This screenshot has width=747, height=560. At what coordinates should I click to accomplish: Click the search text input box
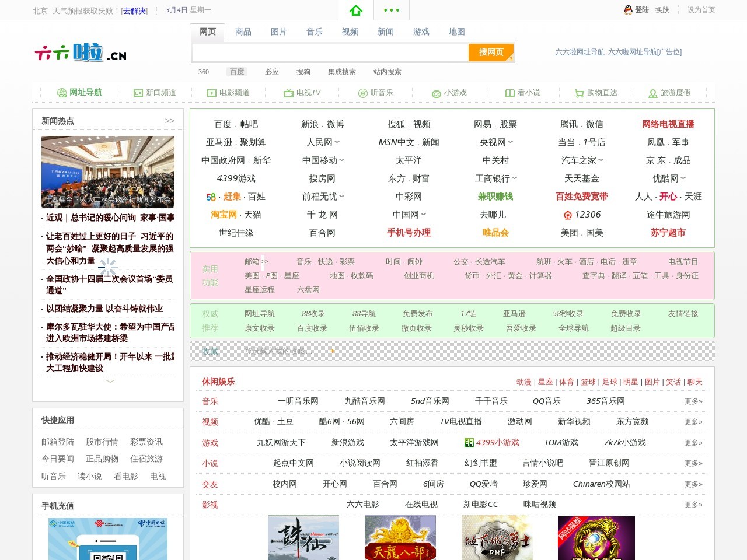click(330, 52)
